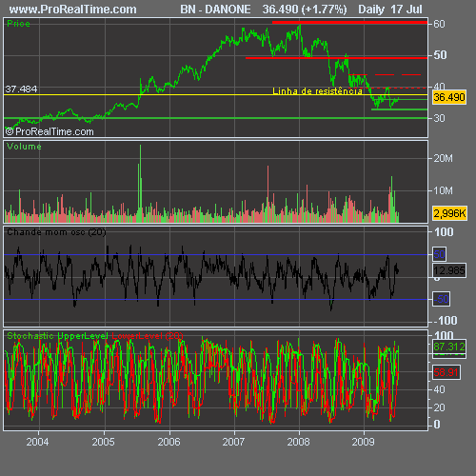Click the red 58.91 stochastic value box

(x=446, y=372)
